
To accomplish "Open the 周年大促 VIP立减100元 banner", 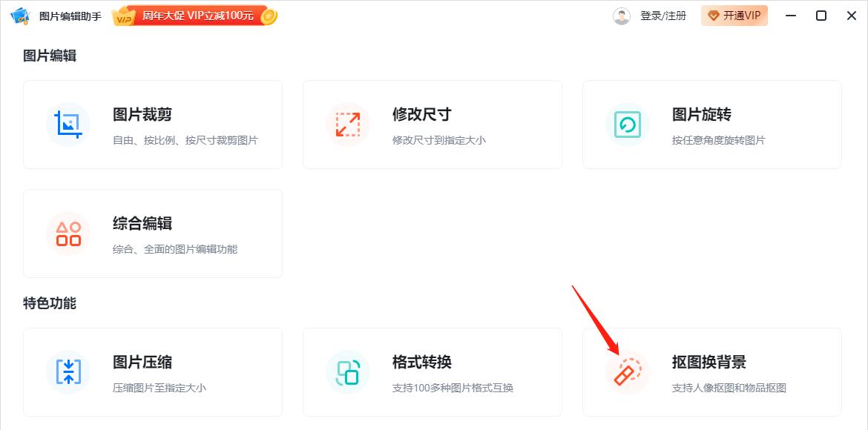I will 195,16.
